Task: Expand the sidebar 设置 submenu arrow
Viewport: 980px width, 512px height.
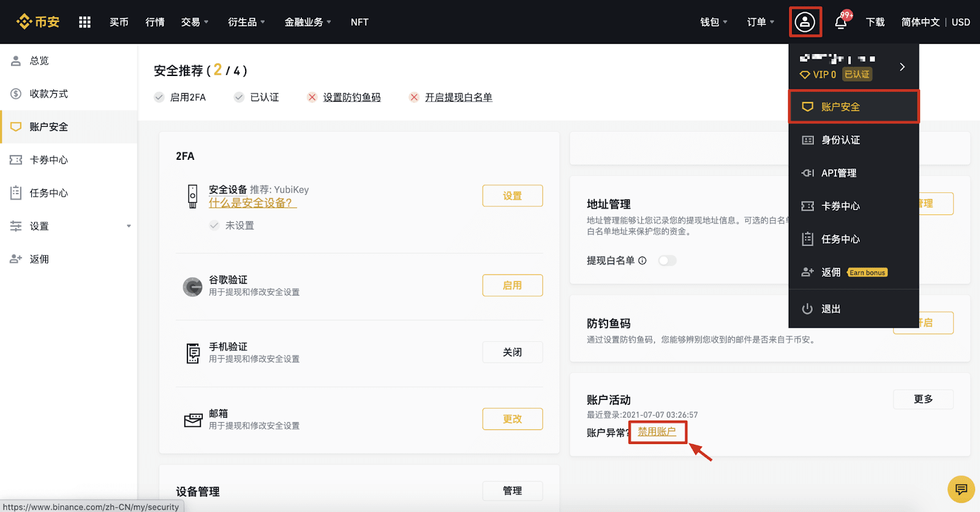Action: 129,226
